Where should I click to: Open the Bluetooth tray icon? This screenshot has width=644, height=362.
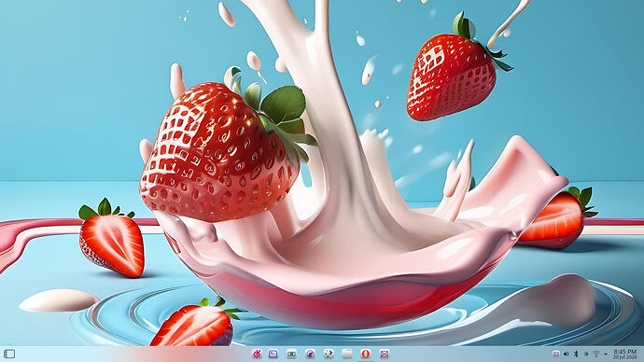click(x=576, y=354)
